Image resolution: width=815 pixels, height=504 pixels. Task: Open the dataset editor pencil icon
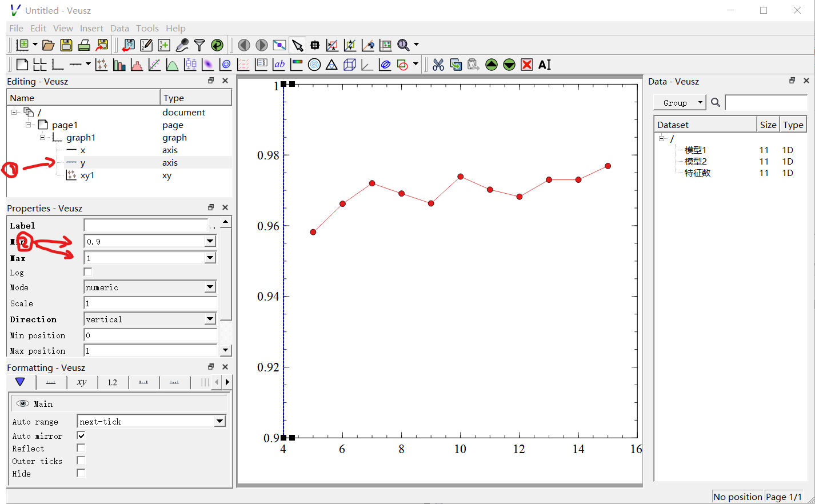[146, 45]
